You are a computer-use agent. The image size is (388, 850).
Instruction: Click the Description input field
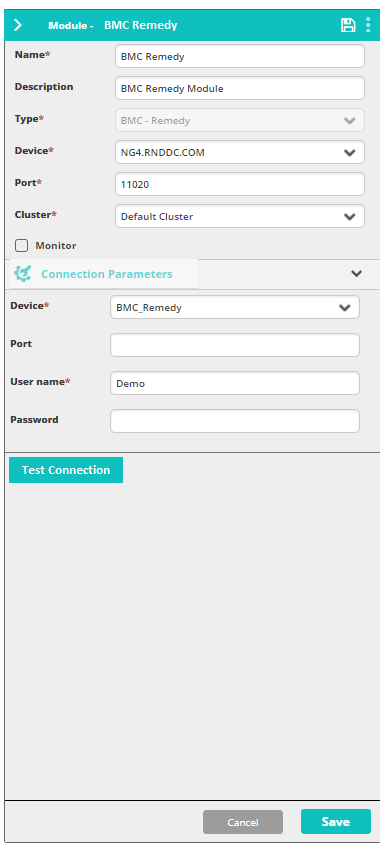point(240,88)
